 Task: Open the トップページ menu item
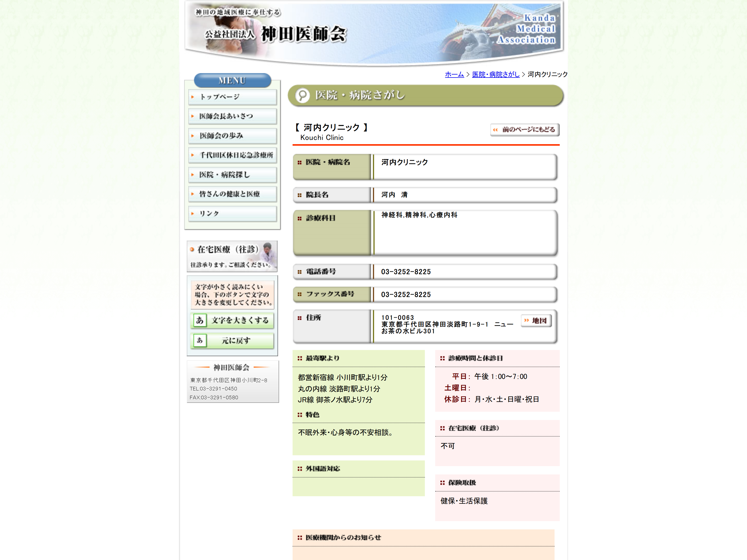pos(232,97)
